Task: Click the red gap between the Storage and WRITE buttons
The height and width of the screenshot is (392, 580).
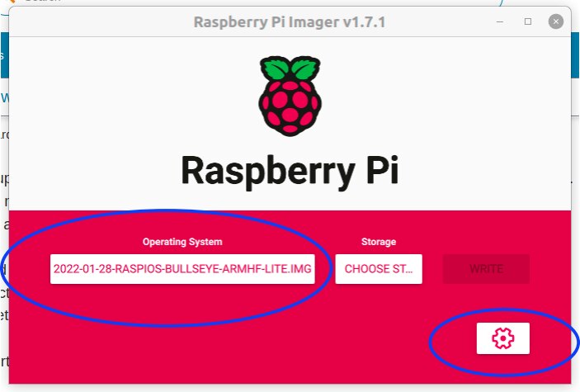Action: coord(432,269)
